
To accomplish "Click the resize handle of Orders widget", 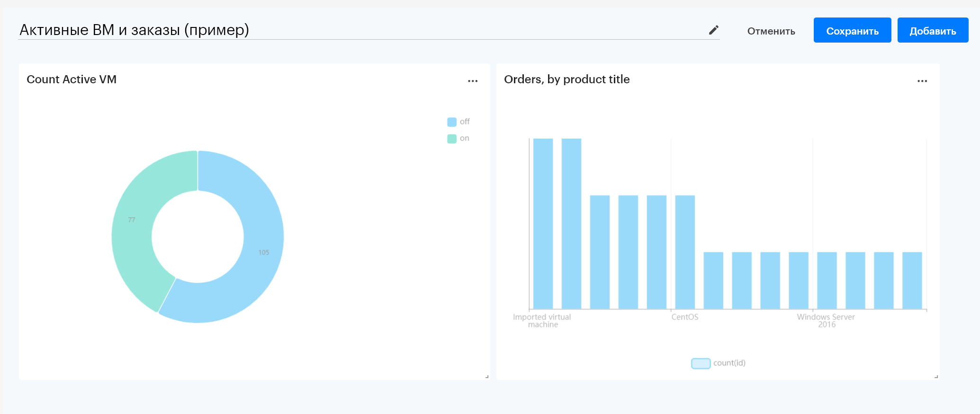I will point(936,377).
